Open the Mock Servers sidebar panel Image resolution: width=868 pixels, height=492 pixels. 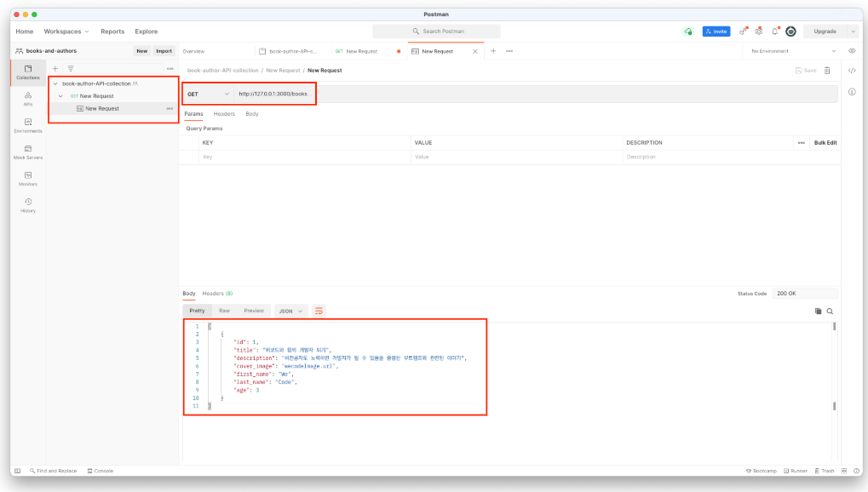(27, 152)
